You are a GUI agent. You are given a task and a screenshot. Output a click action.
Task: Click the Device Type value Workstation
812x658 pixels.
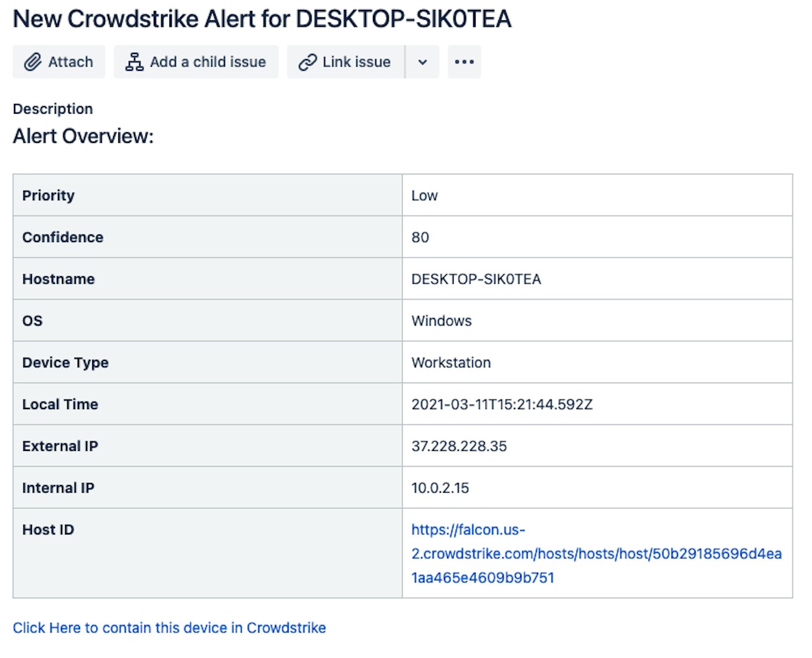pos(451,363)
